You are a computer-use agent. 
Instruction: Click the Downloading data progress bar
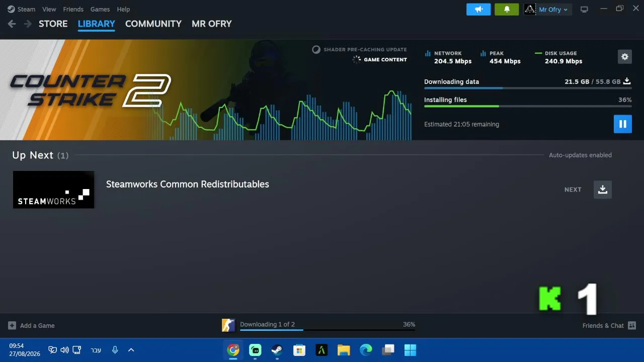tap(528, 88)
